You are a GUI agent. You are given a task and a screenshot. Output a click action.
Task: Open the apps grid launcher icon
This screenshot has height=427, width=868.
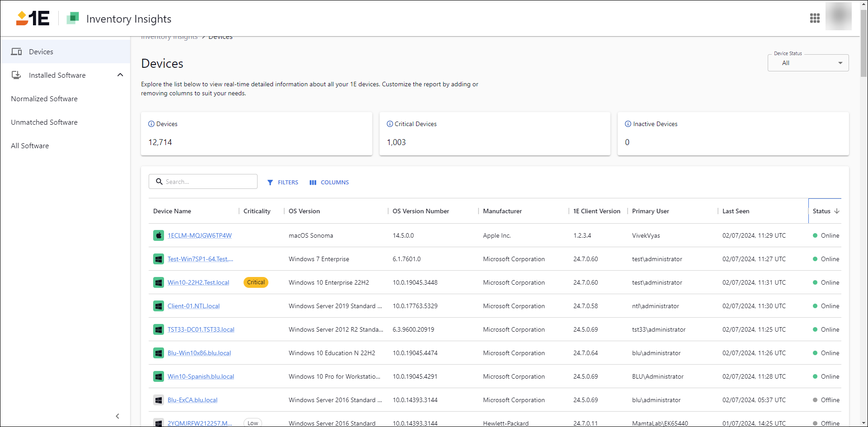pos(815,18)
